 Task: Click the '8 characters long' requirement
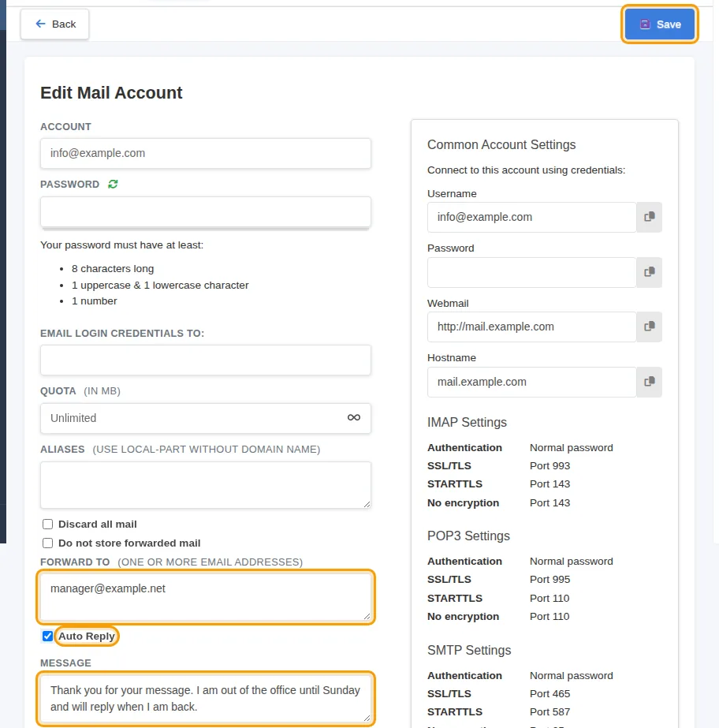(112, 269)
